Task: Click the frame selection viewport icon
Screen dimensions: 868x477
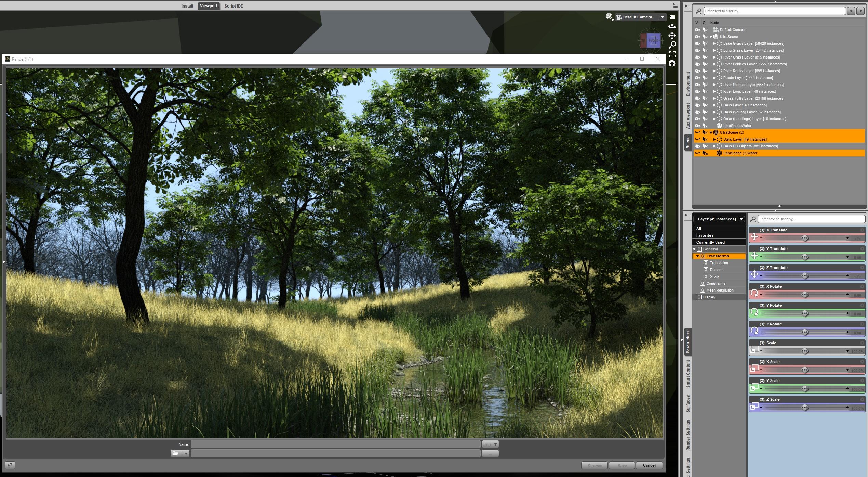Action: (x=672, y=54)
